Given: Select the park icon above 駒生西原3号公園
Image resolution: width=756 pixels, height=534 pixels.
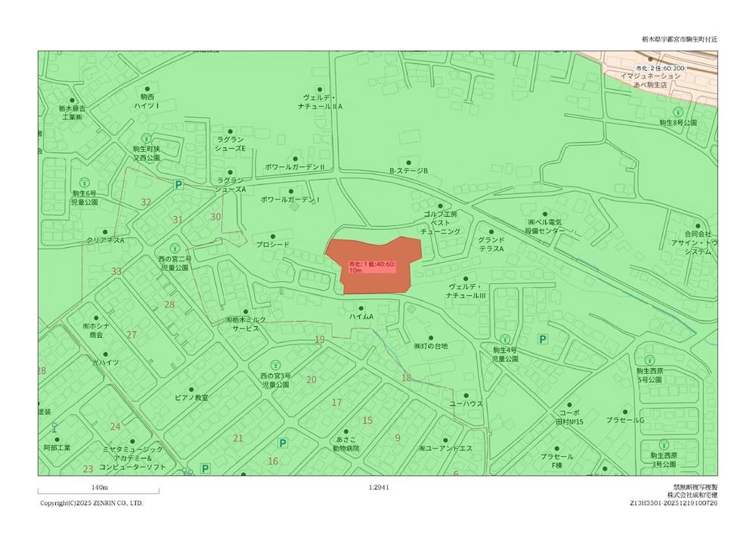Looking at the screenshot, I should pyautogui.click(x=664, y=444).
